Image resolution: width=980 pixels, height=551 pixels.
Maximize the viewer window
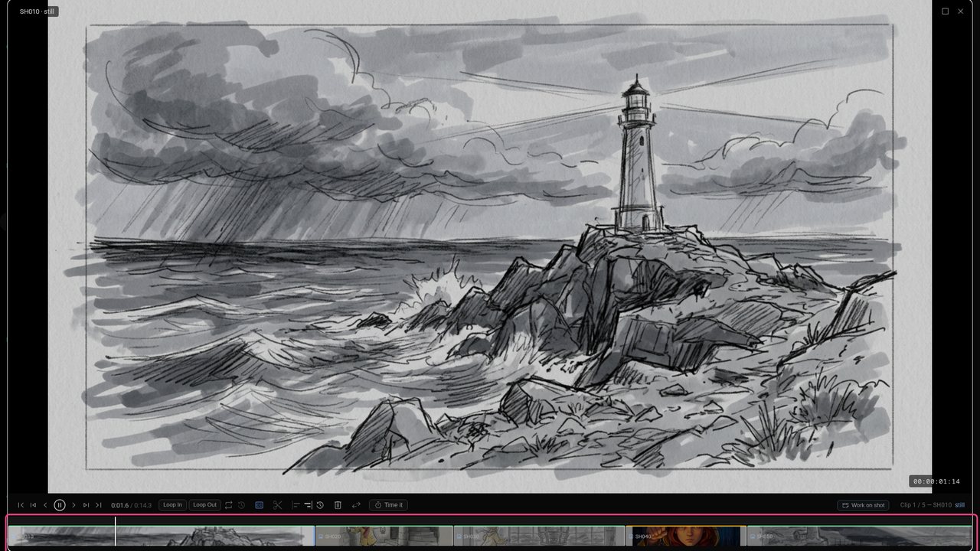pyautogui.click(x=946, y=11)
